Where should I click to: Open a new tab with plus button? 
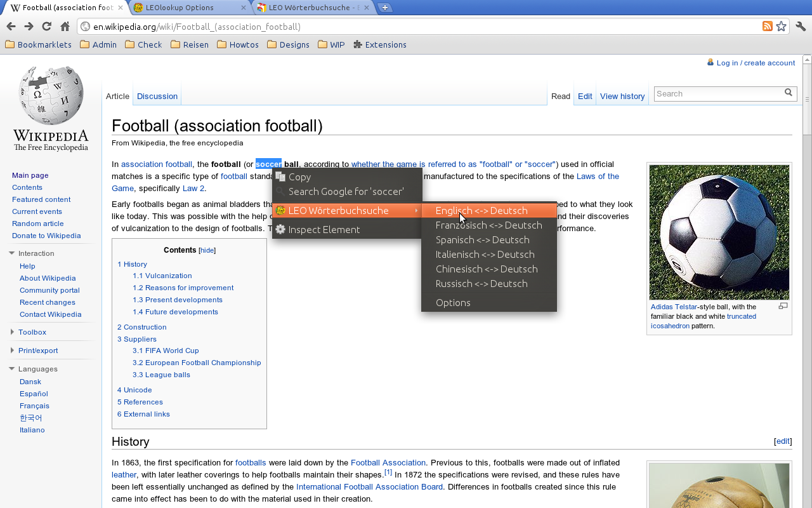385,8
